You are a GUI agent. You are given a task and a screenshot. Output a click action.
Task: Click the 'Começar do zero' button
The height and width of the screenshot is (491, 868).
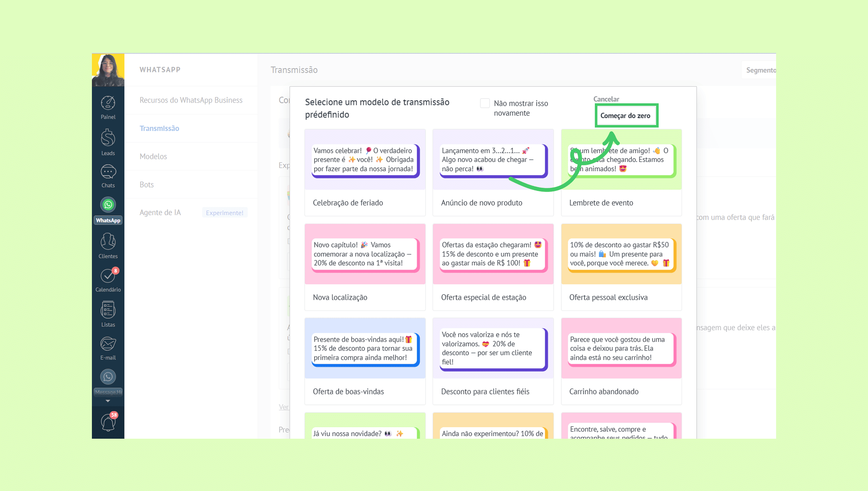pos(625,116)
